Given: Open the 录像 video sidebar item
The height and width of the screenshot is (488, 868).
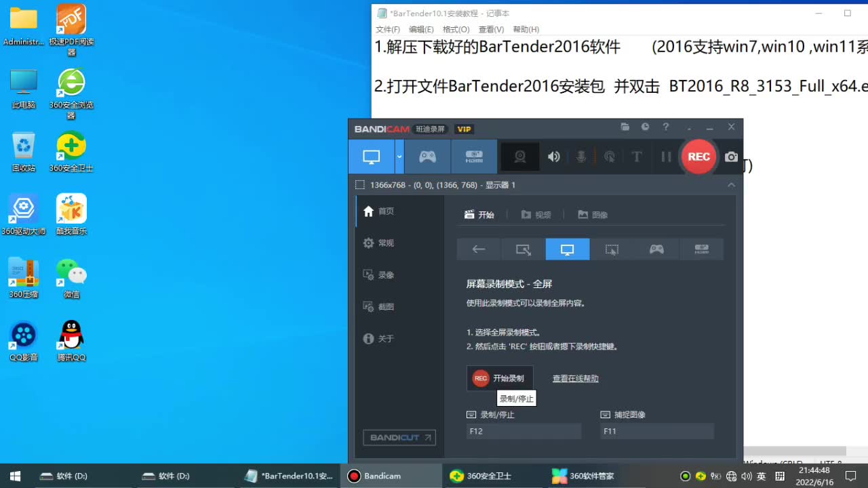Looking at the screenshot, I should 400,275.
